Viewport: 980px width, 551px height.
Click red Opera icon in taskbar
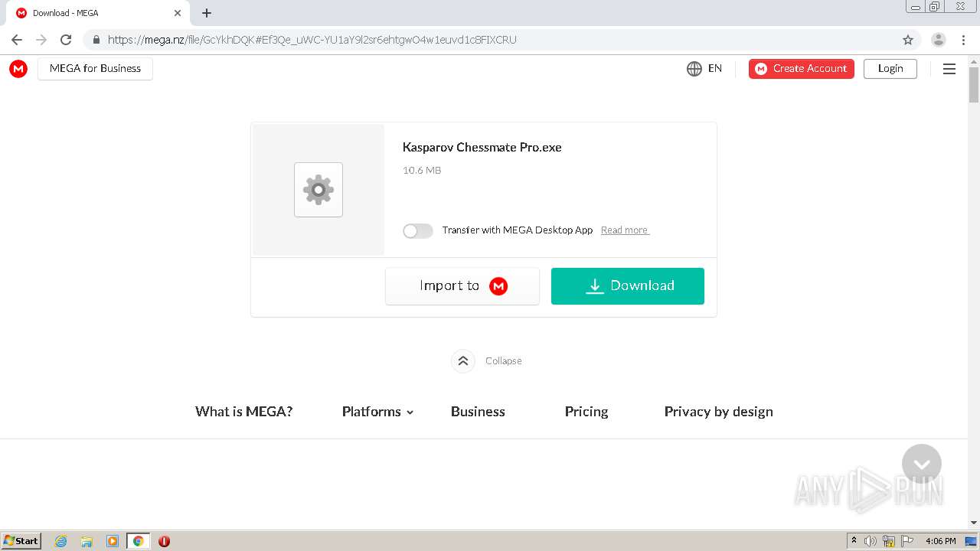point(164,541)
